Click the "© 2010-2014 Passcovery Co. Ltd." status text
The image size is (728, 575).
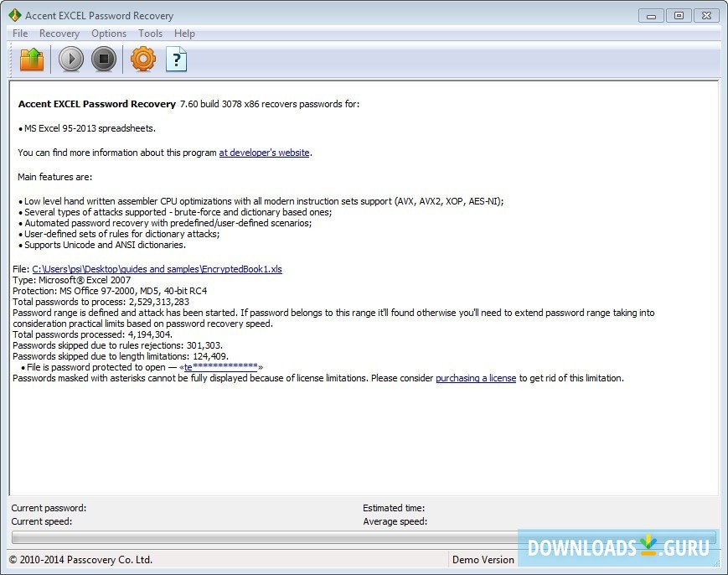[80, 560]
